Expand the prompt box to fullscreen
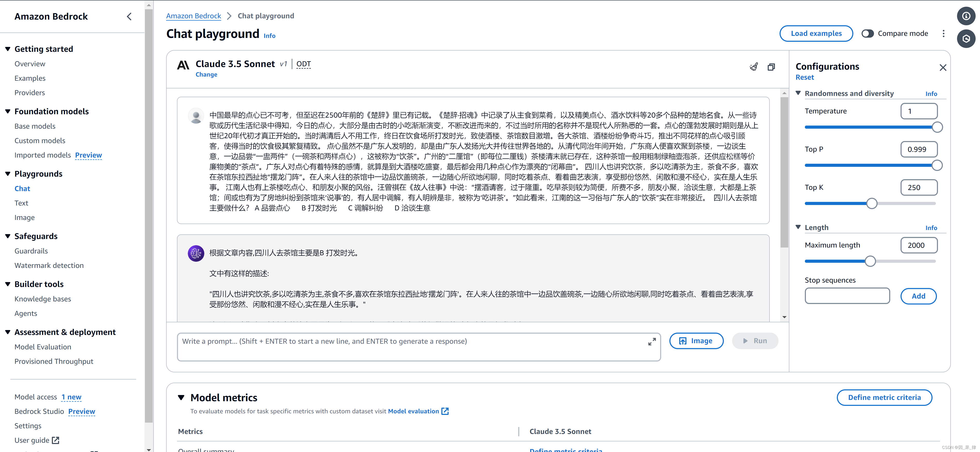Screen dimensions: 980x452 [x=652, y=341]
